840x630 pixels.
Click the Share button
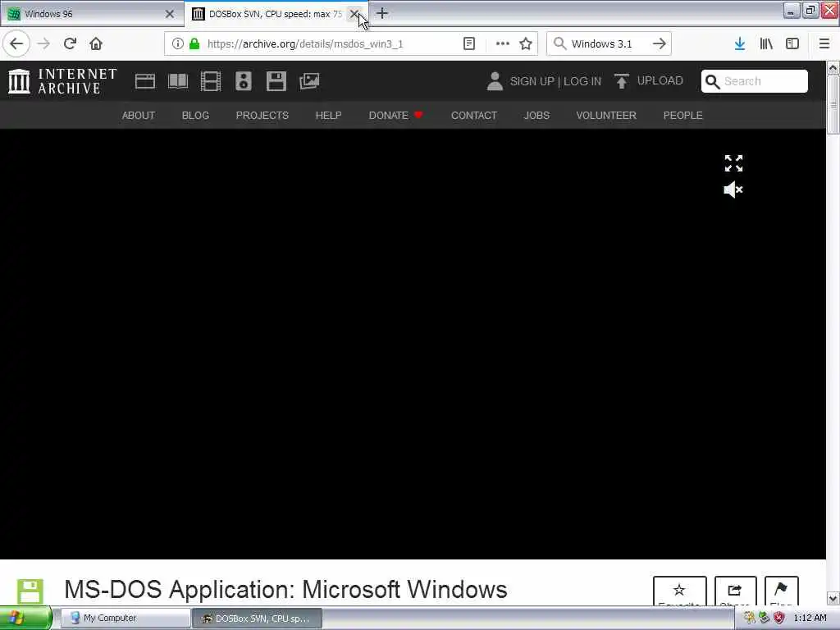pyautogui.click(x=735, y=591)
